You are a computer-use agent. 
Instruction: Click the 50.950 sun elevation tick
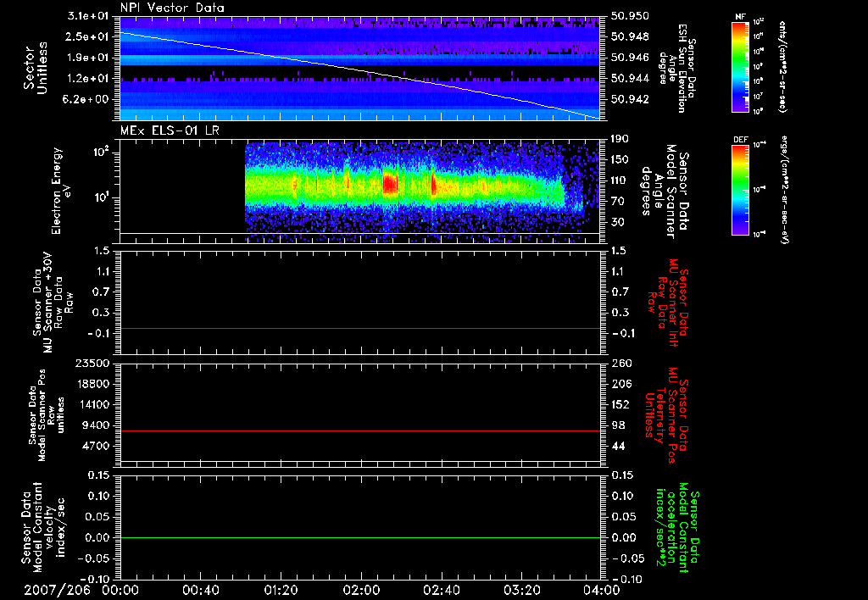pos(630,16)
